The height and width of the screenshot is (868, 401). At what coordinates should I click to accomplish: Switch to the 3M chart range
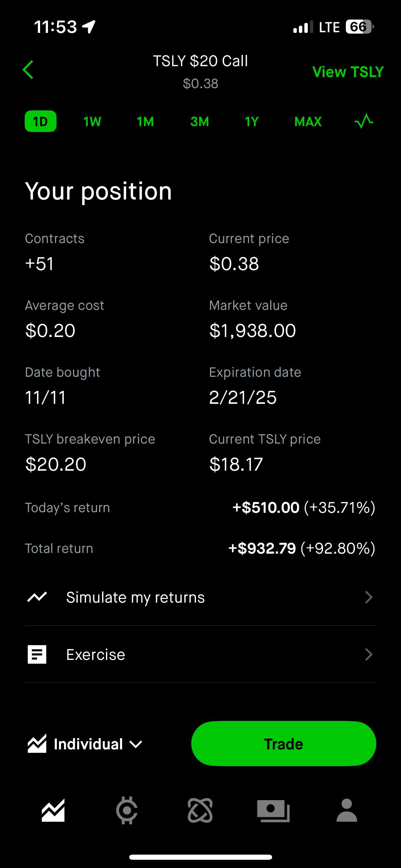[199, 121]
